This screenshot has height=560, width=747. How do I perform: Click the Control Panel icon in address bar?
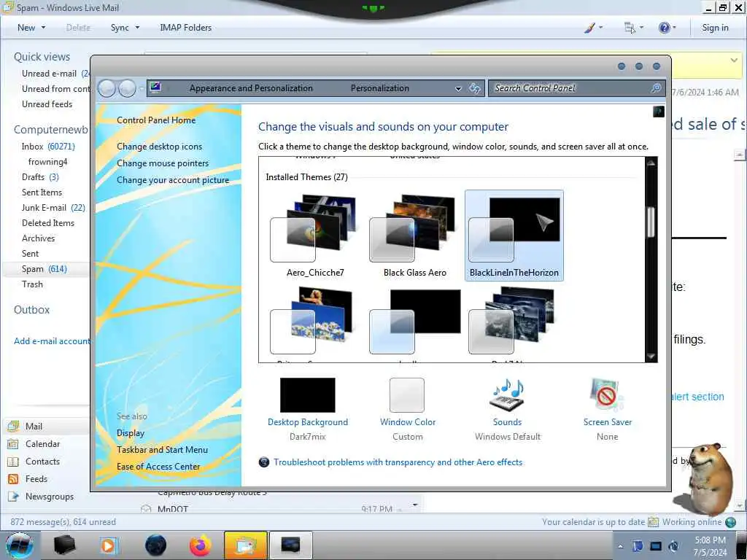coord(155,87)
